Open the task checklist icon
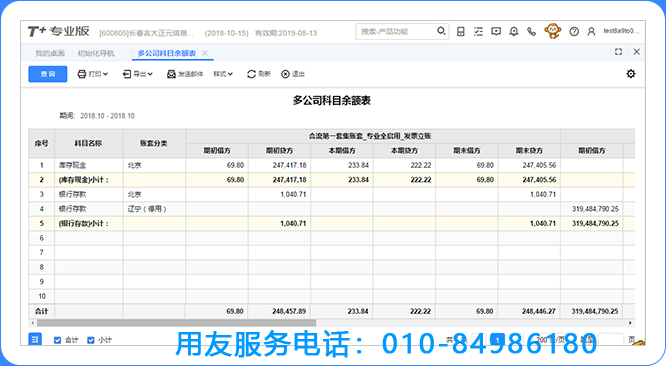The height and width of the screenshot is (366, 666). click(x=478, y=31)
